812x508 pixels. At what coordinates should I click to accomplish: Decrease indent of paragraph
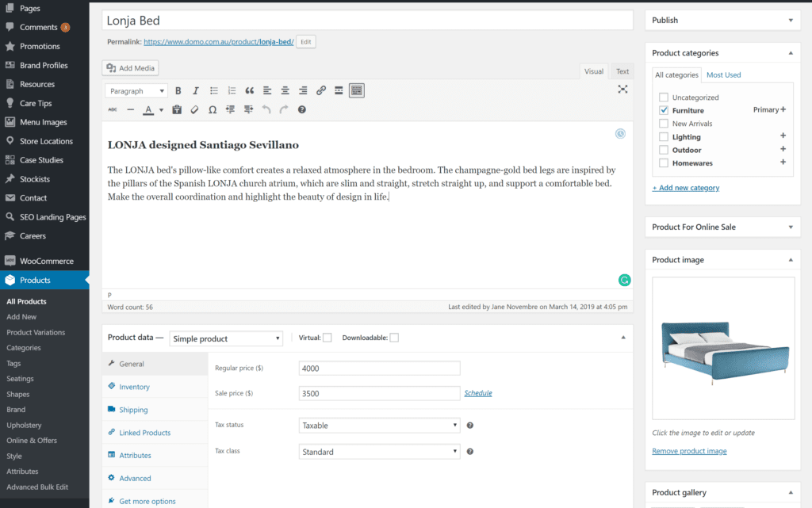[231, 109]
